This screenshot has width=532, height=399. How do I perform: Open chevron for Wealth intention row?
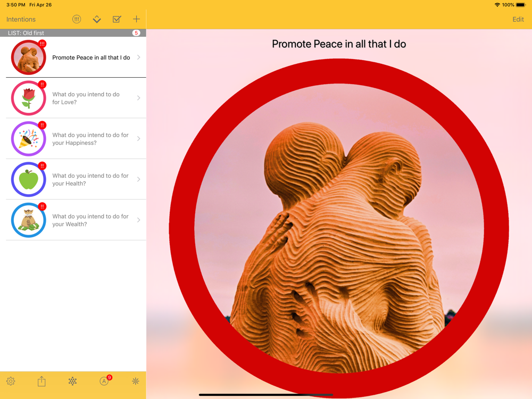point(138,220)
